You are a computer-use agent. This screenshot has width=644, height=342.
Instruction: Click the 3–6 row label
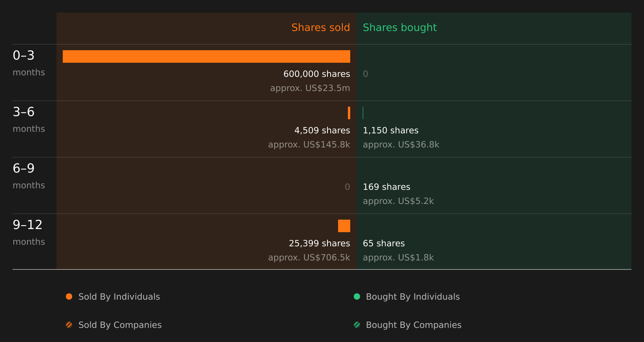[x=24, y=112]
